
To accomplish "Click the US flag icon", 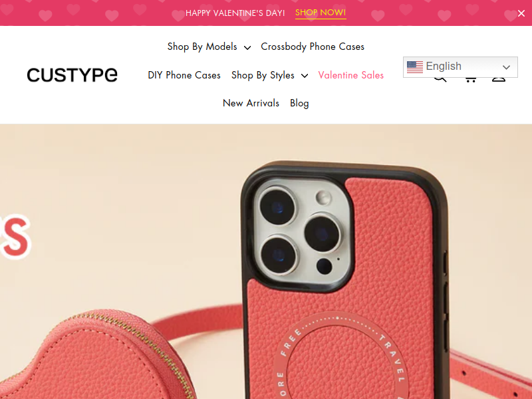I will (x=414, y=67).
